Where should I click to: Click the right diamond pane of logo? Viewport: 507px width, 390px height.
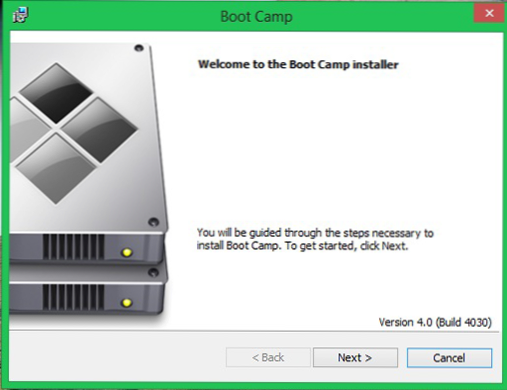point(99,130)
